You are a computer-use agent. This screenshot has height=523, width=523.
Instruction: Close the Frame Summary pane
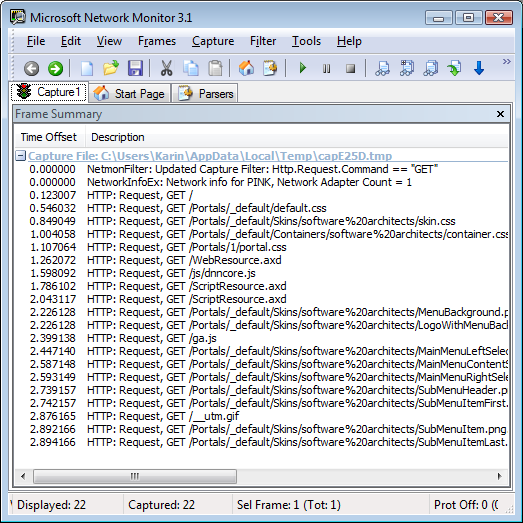(x=500, y=114)
